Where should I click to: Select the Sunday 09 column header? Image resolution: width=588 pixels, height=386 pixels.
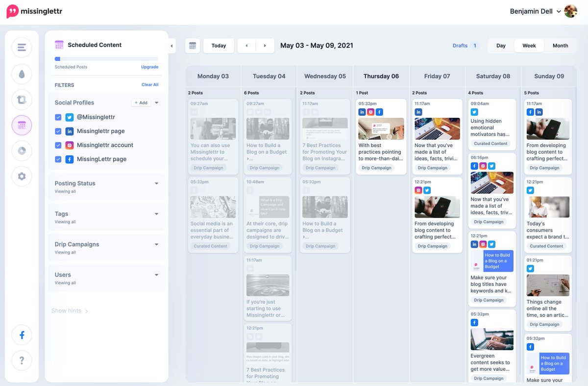[x=549, y=76]
